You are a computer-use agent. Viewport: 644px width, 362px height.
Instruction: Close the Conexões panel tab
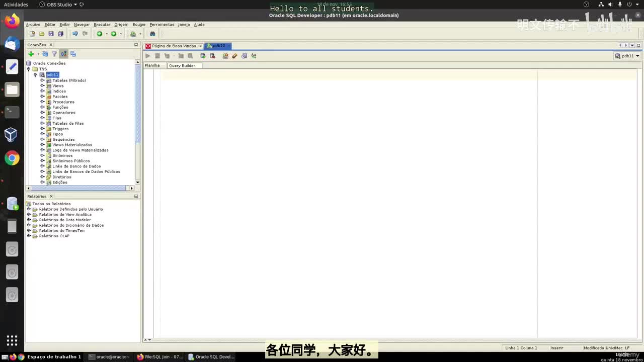click(51, 45)
